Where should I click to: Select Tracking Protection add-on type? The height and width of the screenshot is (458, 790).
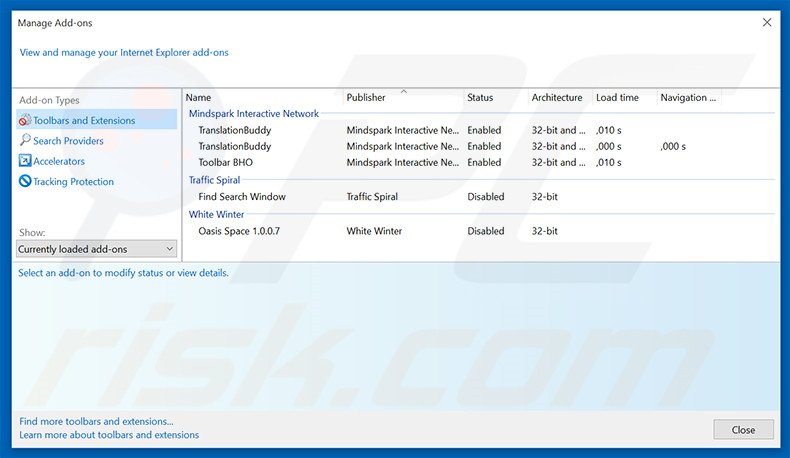(x=73, y=181)
